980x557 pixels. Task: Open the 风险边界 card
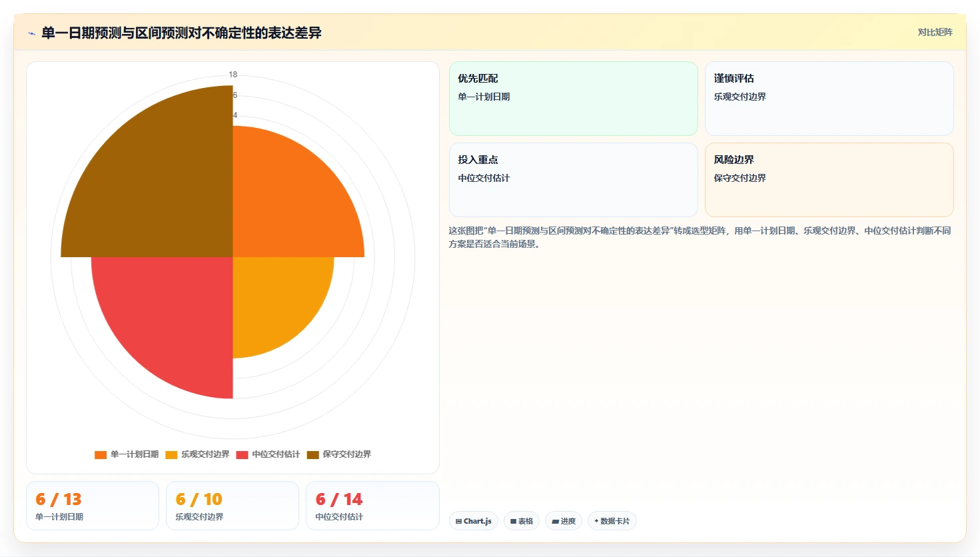click(829, 180)
